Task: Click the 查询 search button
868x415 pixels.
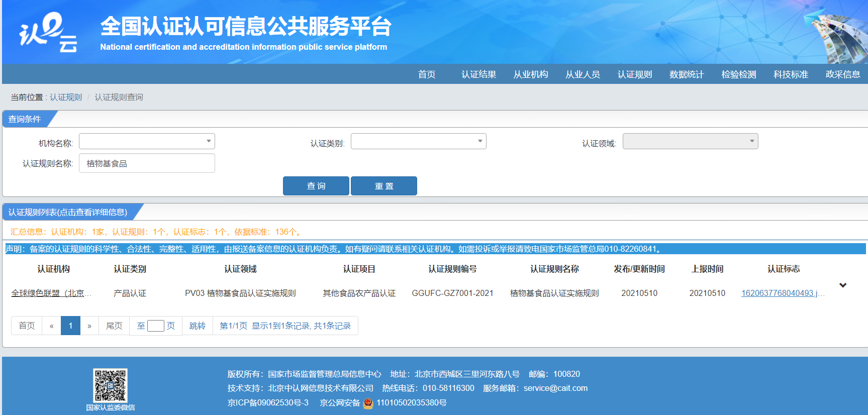Action: tap(316, 186)
